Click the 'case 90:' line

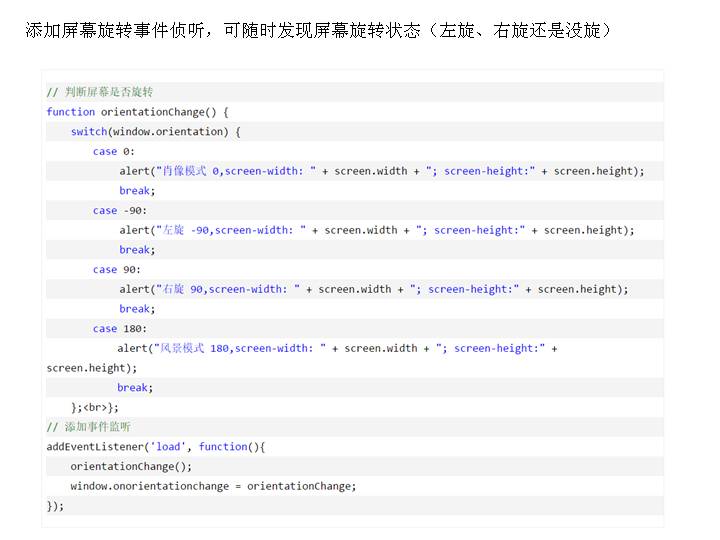pos(116,269)
